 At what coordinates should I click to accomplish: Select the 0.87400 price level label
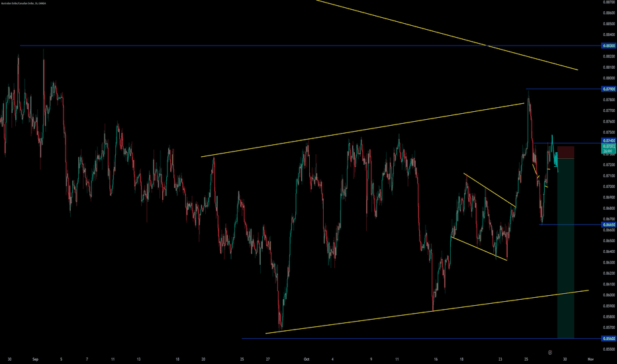(608, 140)
